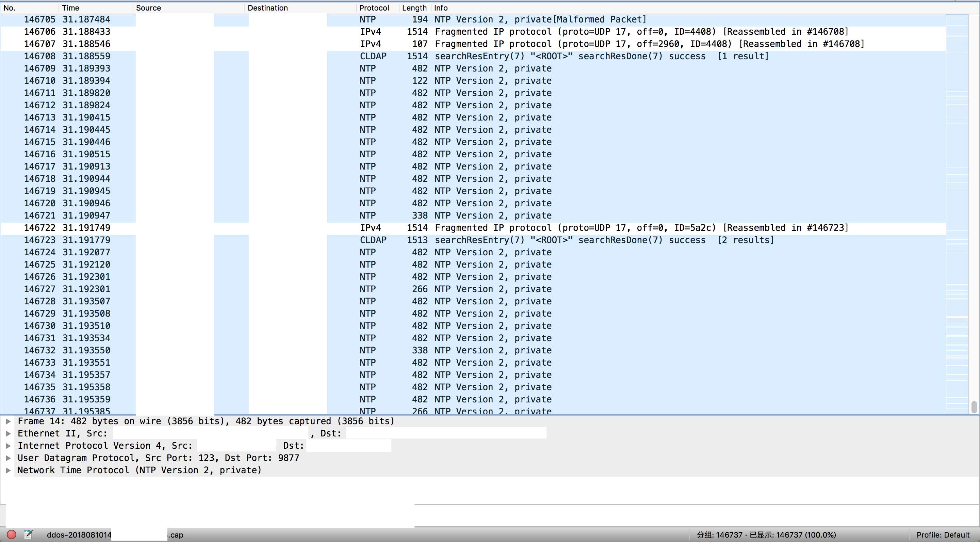Select NTP packet 146713

click(473, 117)
